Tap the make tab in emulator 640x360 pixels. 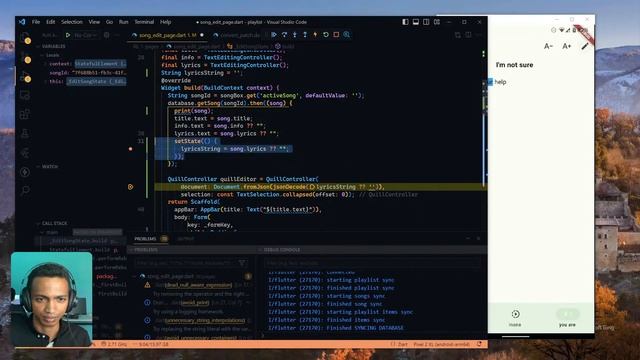pyautogui.click(x=515, y=318)
